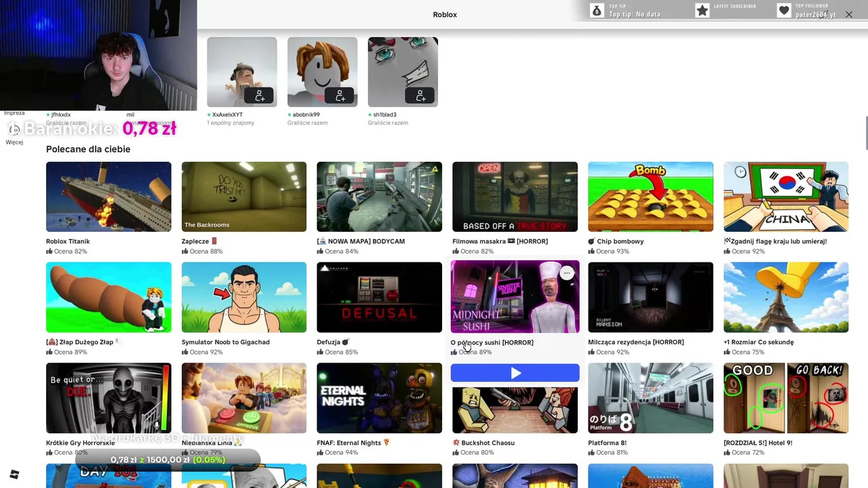Click the latest subscriber star icon
868x488 pixels.
pos(703,10)
